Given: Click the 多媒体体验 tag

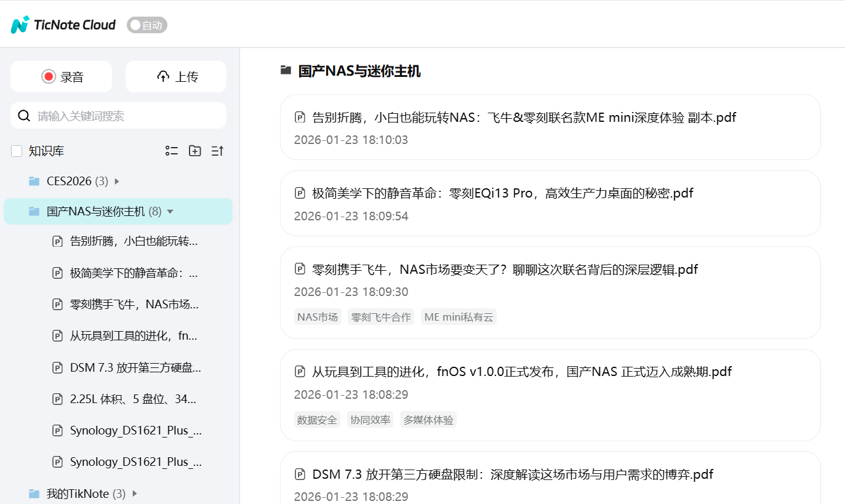Looking at the screenshot, I should coord(428,420).
